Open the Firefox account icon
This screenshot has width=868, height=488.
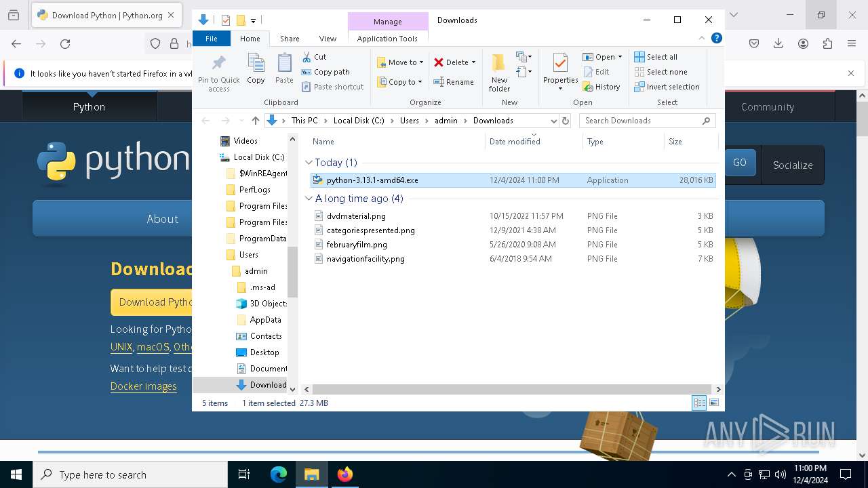803,43
